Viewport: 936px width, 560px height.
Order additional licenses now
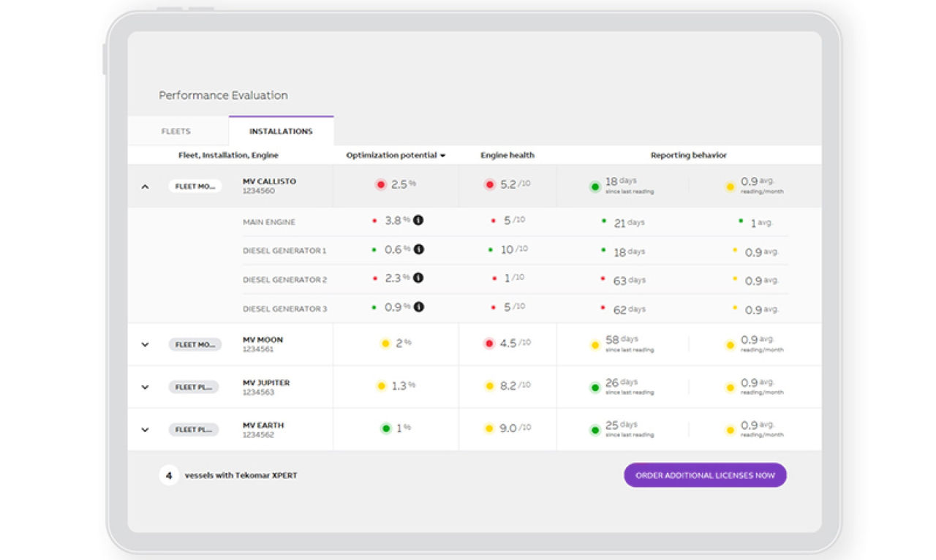[x=704, y=475]
